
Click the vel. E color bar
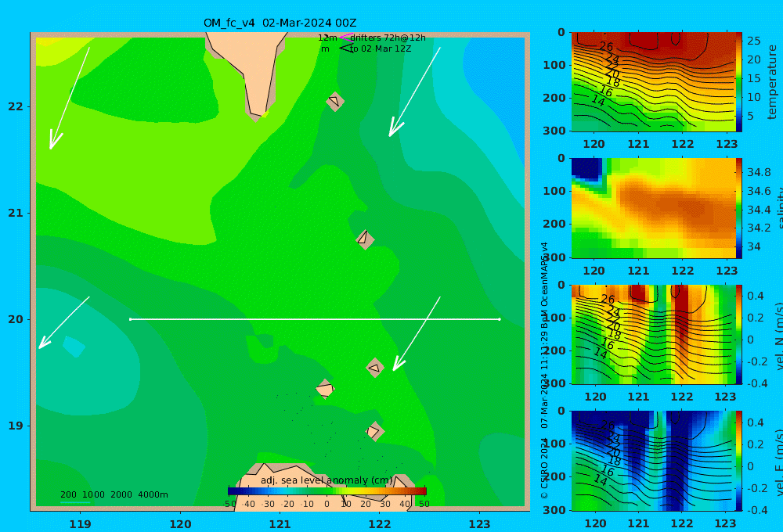[739, 461]
